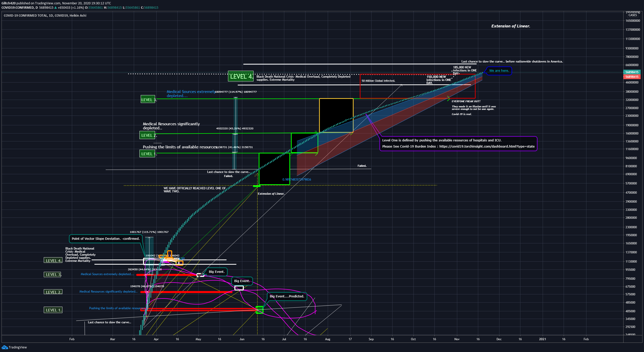Viewport: 644px width, 352px height.
Task: Click the Sep label on time axis
Action: pos(371,339)
